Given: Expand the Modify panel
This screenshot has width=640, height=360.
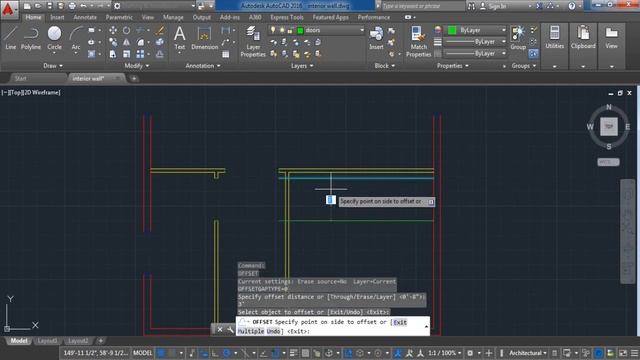Looking at the screenshot, I should pos(137,66).
